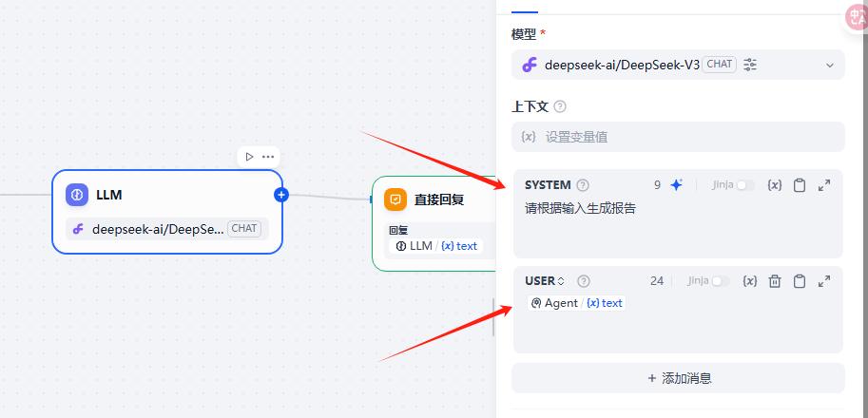Click the blue plus handle on LLM node

[x=280, y=195]
